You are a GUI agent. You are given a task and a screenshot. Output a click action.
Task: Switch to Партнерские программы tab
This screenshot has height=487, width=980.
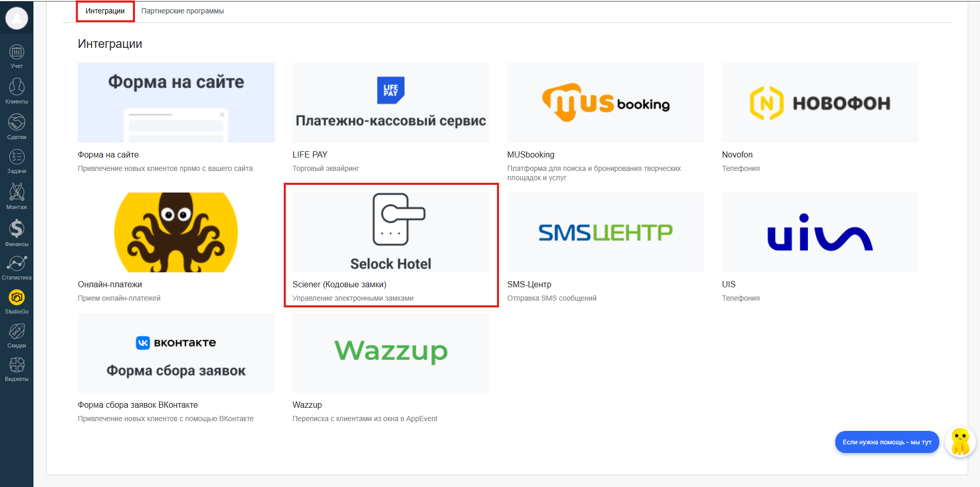(x=182, y=11)
